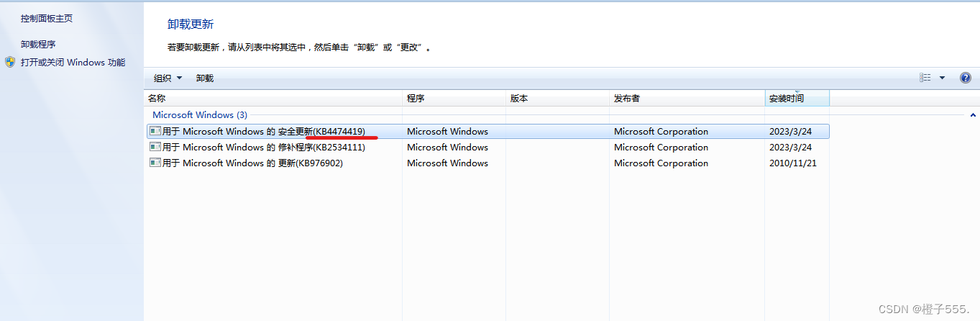This screenshot has width=980, height=321.
Task: Click the icon of update KB4474419
Action: tap(155, 131)
